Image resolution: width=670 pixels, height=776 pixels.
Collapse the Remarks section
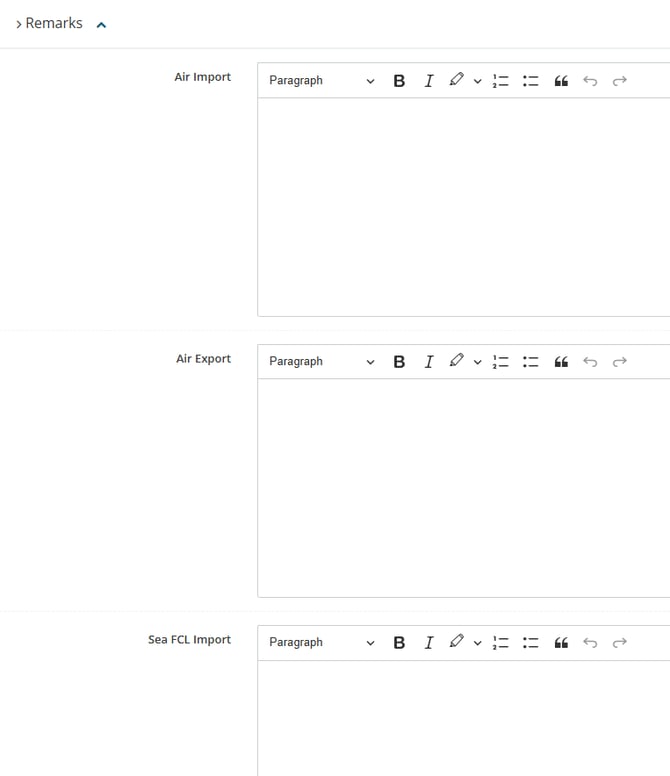click(101, 24)
